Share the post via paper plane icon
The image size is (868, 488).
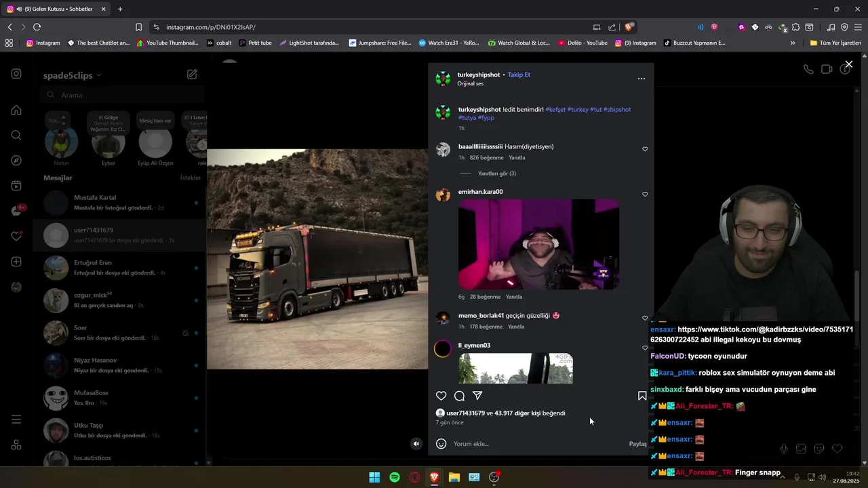tap(477, 396)
